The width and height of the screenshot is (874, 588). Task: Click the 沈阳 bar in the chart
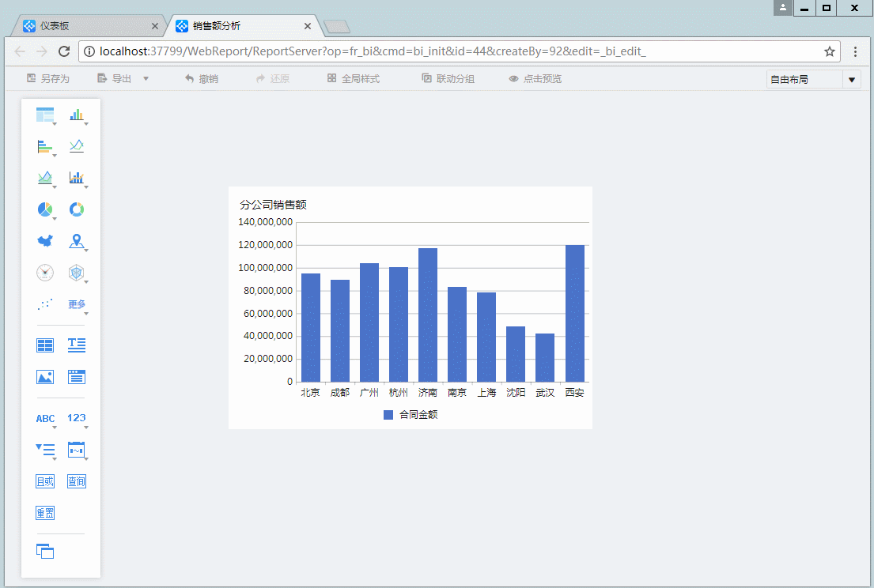516,354
